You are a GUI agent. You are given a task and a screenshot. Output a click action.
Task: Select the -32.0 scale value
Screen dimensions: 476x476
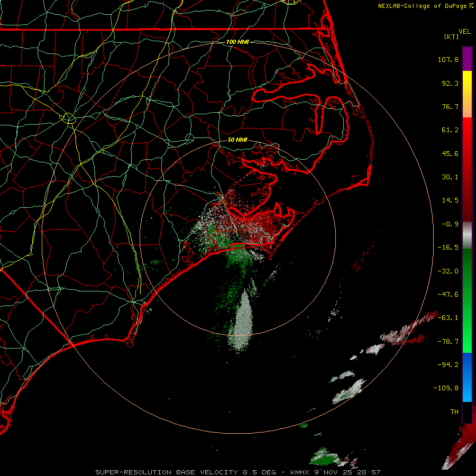click(448, 271)
